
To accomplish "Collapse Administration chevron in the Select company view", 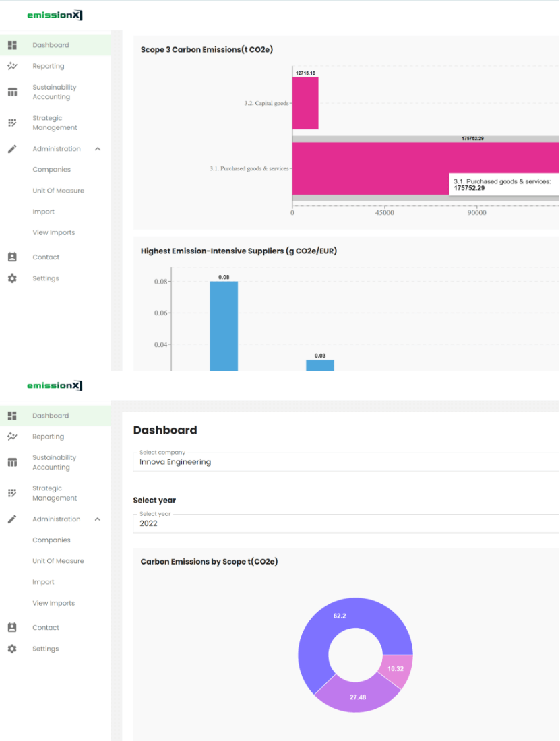I will pos(97,519).
